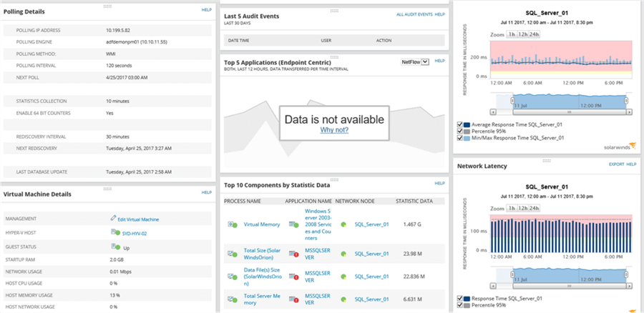Viewport: 644px width, 313px height.
Task: Click the critical application icon in Total Server Memory row
Action: (x=293, y=299)
